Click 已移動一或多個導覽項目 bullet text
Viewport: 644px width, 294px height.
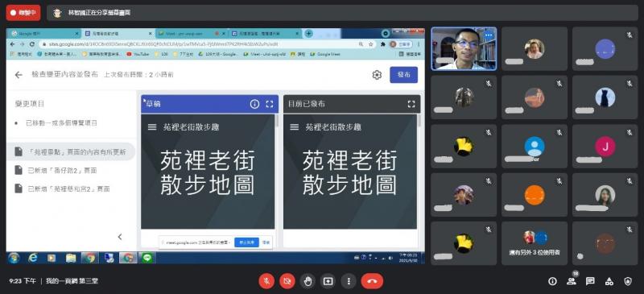(x=62, y=122)
